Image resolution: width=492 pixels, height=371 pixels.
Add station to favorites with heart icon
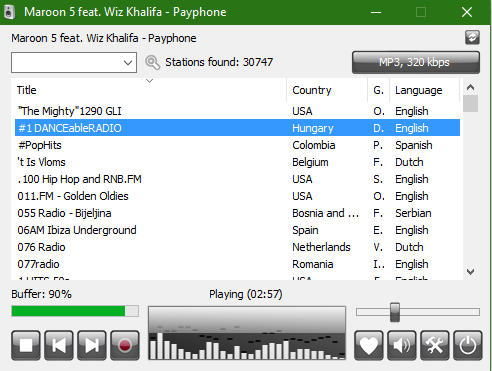click(x=368, y=345)
